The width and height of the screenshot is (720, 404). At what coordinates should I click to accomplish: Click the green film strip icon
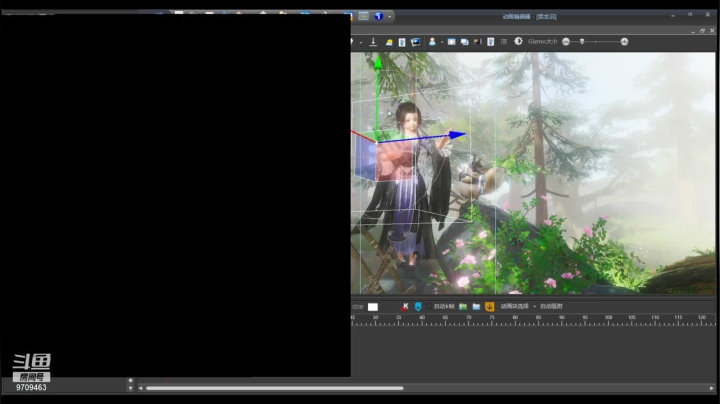pos(463,306)
